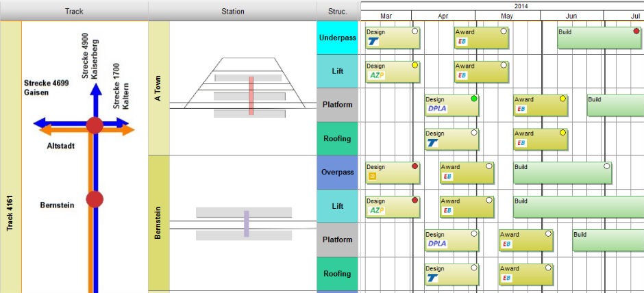Click the AZP logo in A Town Lift Design

(x=377, y=75)
